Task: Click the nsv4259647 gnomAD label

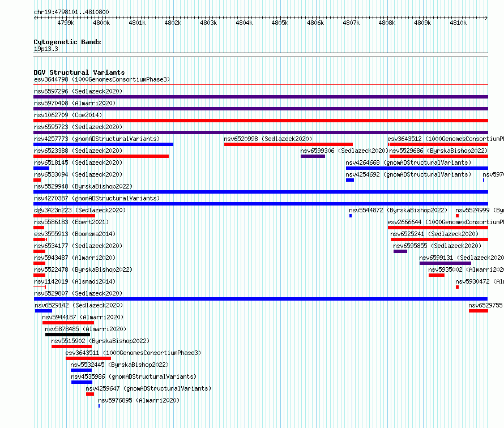Action: 148,388
